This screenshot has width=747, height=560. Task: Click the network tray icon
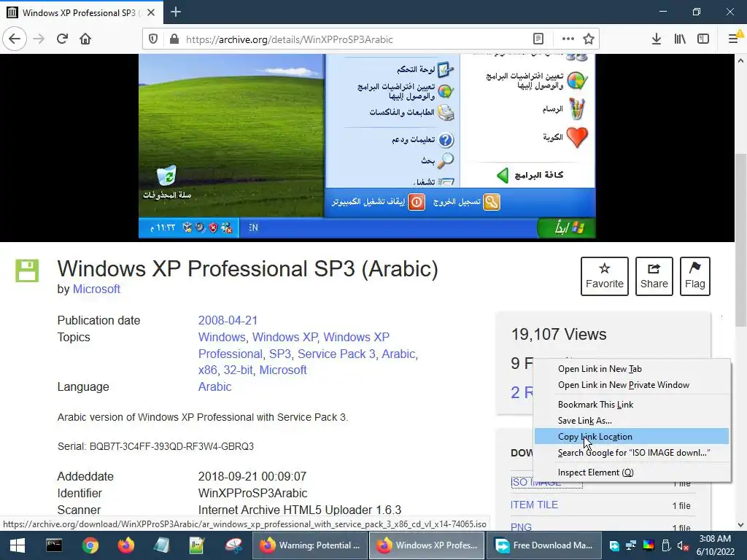631,545
